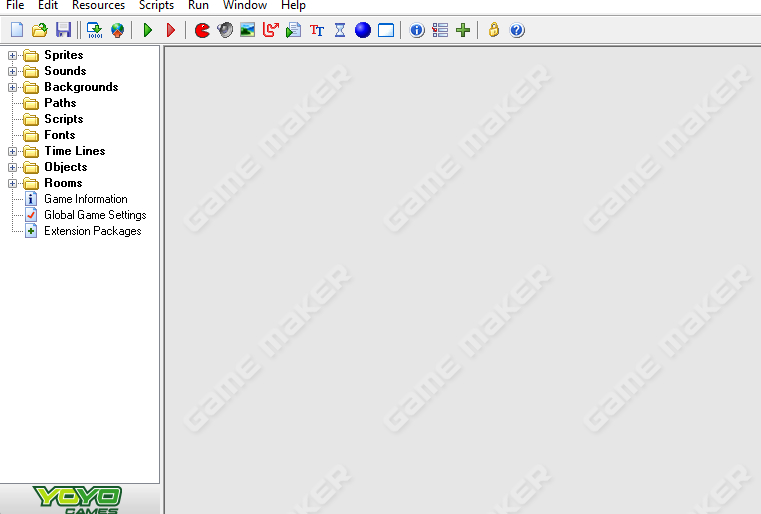Screen dimensions: 761x514
Task: Create an object with the blue ball icon
Action: (363, 30)
